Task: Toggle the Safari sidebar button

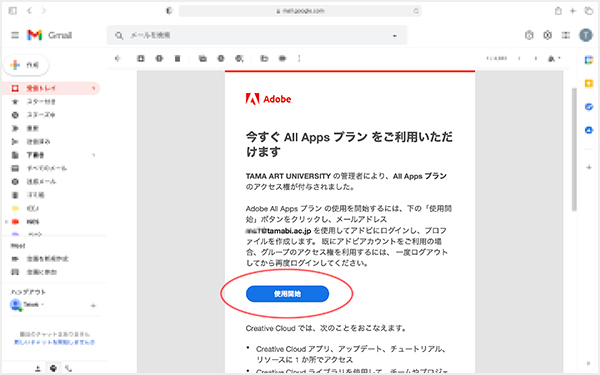Action: click(x=13, y=11)
